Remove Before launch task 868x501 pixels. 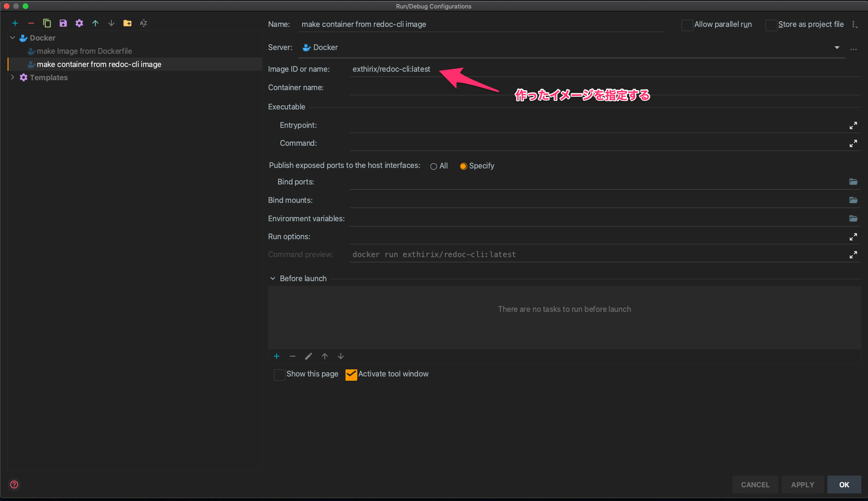pos(293,356)
